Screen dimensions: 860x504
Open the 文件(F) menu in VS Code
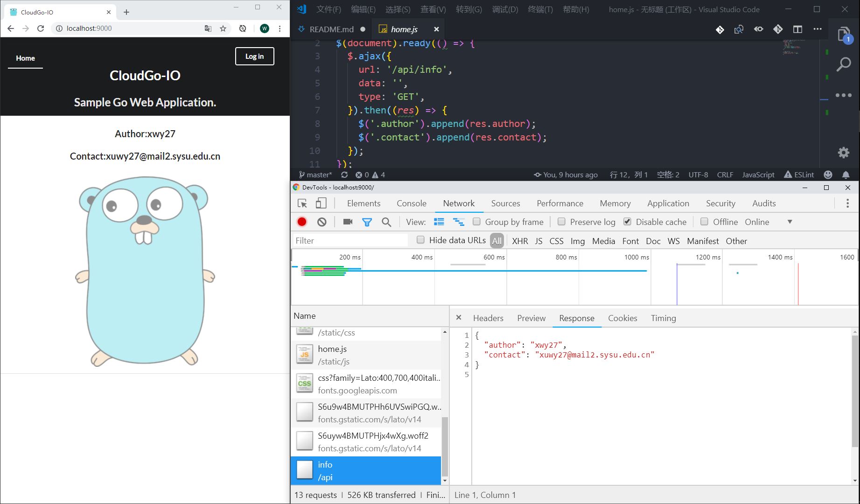tap(329, 9)
